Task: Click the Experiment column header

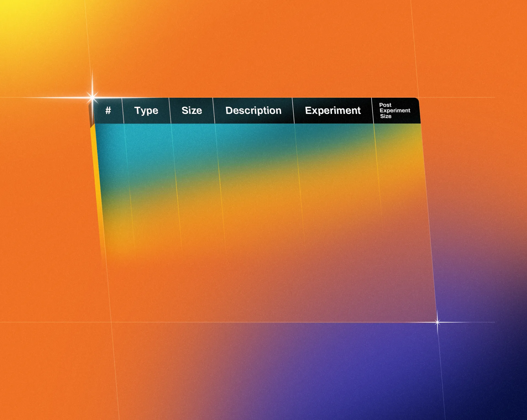Action: point(333,110)
